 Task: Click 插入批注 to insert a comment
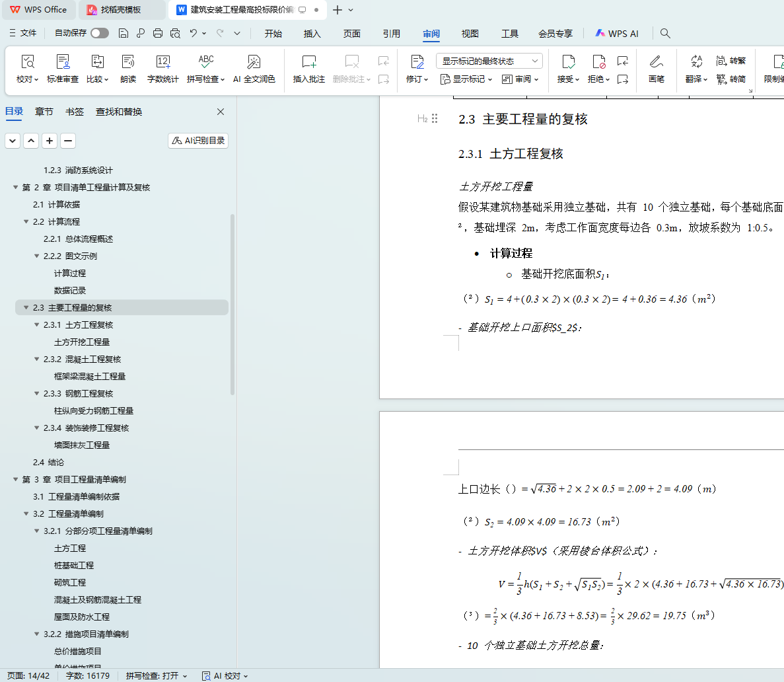tap(308, 69)
